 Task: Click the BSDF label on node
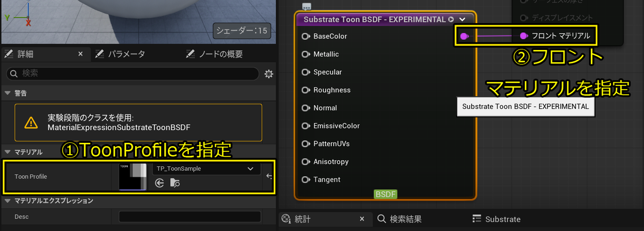point(385,194)
